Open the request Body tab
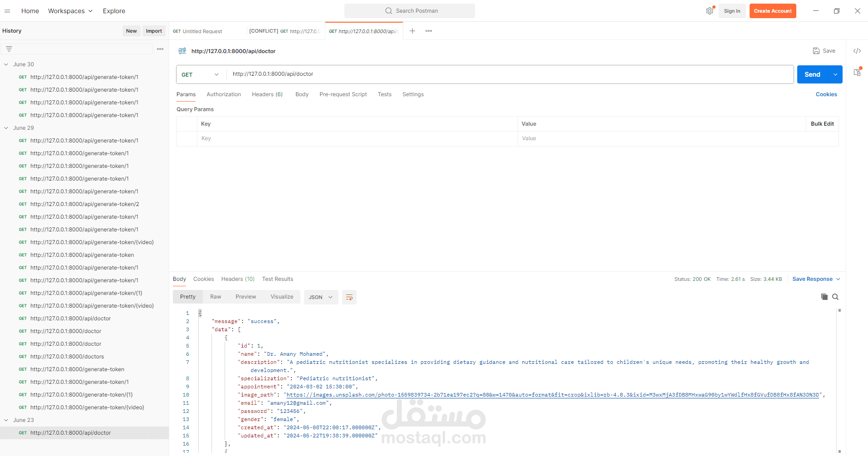This screenshot has height=456, width=868. 302,94
